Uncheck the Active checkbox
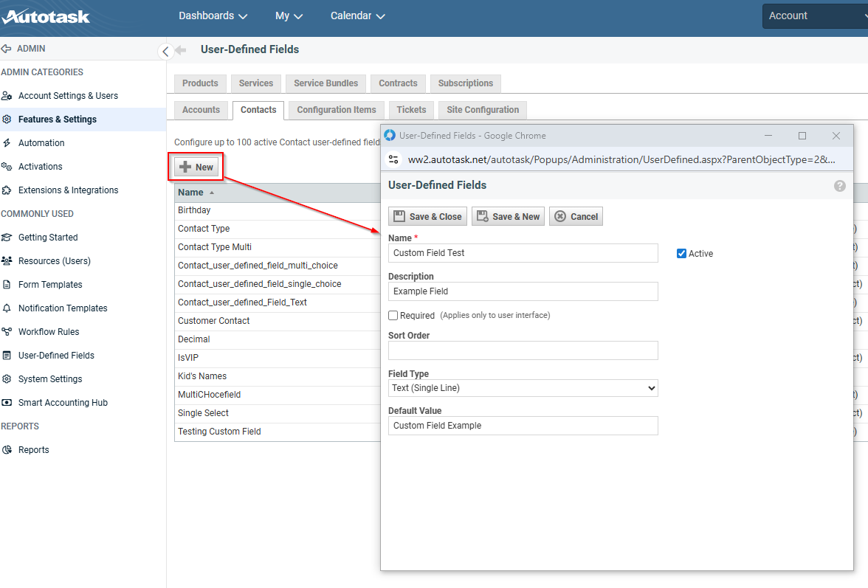The image size is (868, 588). 681,254
